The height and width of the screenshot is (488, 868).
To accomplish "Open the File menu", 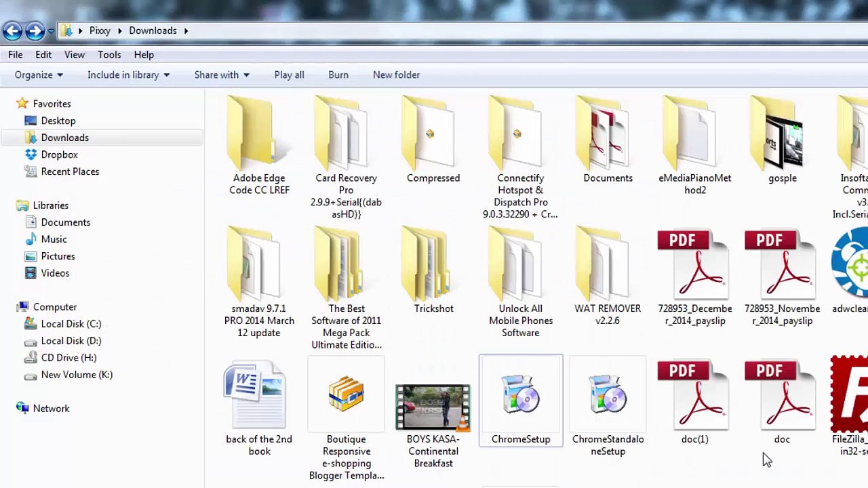I will point(15,54).
